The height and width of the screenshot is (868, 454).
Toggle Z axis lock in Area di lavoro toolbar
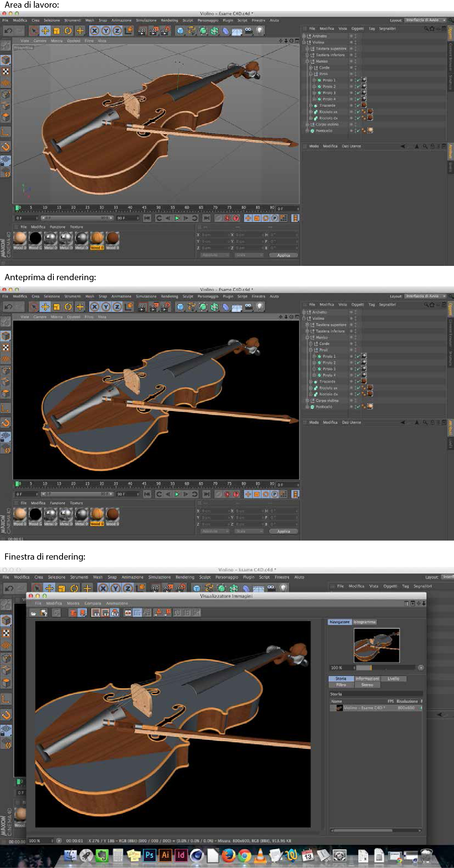pyautogui.click(x=117, y=31)
